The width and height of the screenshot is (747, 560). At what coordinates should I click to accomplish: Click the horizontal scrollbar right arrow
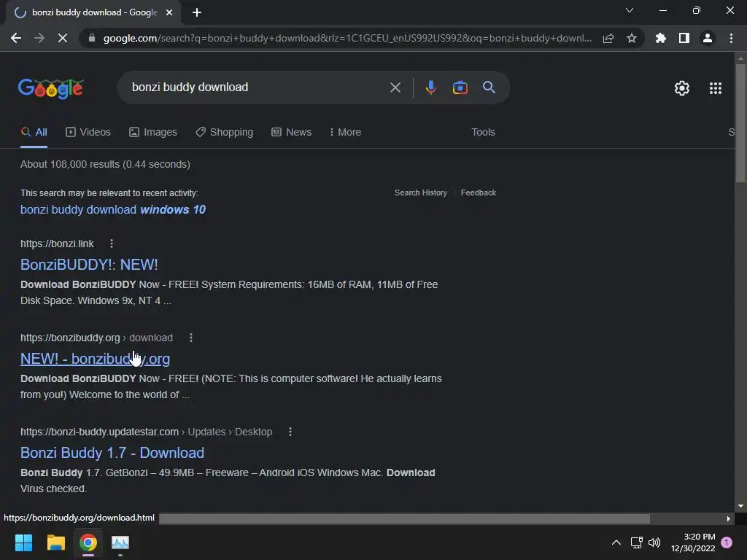(729, 518)
